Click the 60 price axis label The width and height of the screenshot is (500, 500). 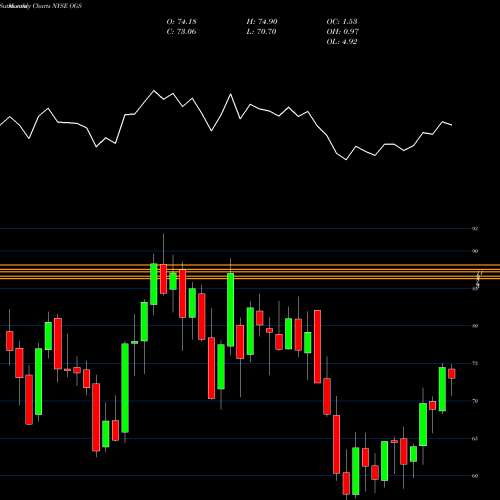475,476
